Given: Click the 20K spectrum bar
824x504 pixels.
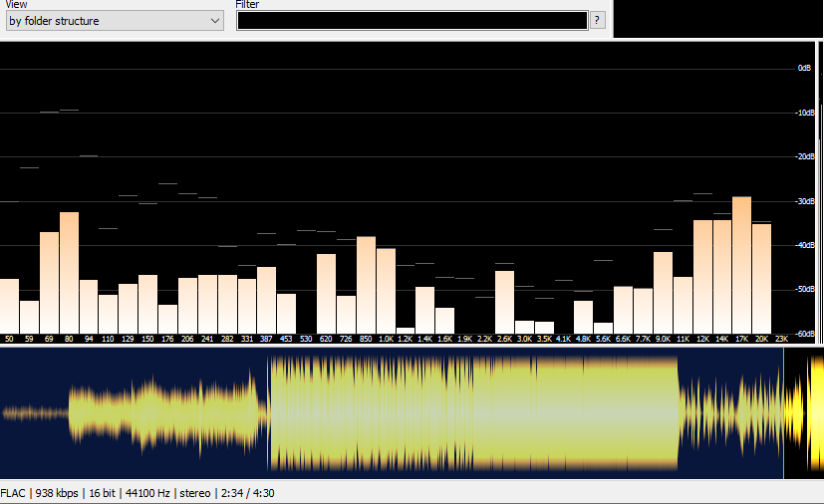Looking at the screenshot, I should point(761,278).
